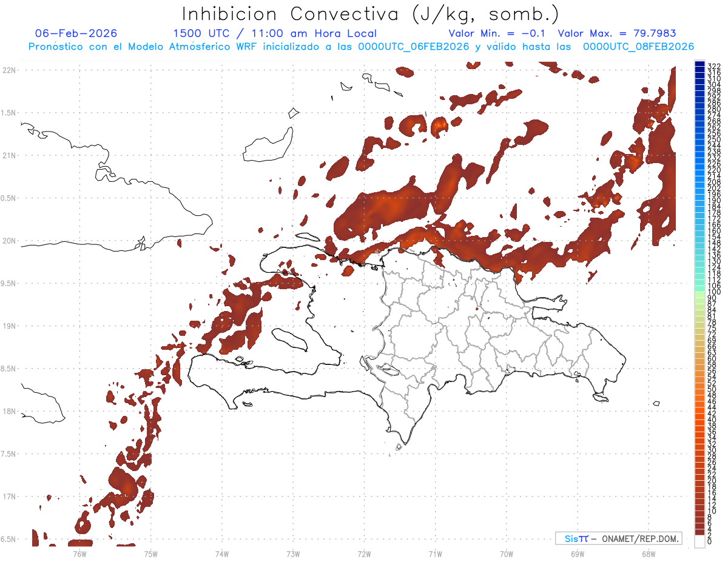This screenshot has width=728, height=562.
Task: Click the 21N latitude label
Action: [x=8, y=156]
